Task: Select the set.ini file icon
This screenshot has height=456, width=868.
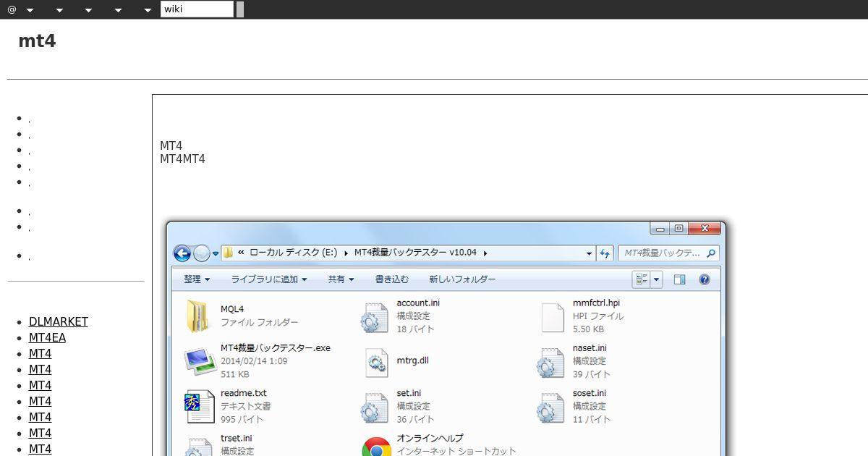Action: click(x=375, y=408)
